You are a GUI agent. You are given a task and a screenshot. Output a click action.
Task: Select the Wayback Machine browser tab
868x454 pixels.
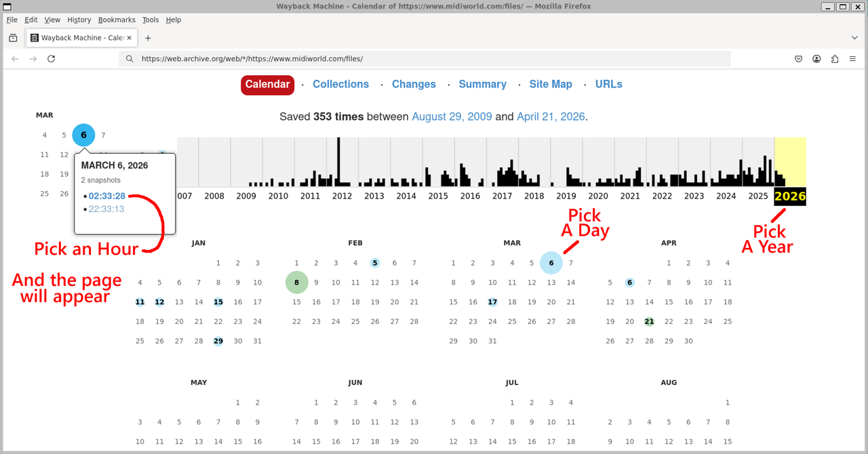pos(81,38)
